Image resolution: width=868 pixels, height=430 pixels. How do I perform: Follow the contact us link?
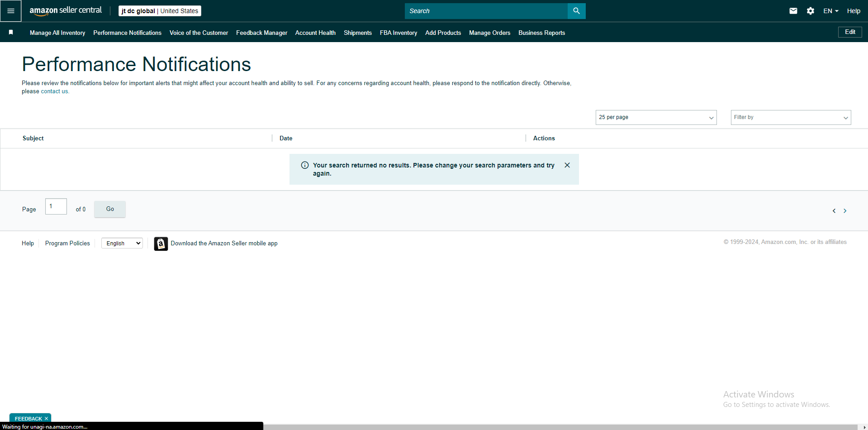coord(54,91)
